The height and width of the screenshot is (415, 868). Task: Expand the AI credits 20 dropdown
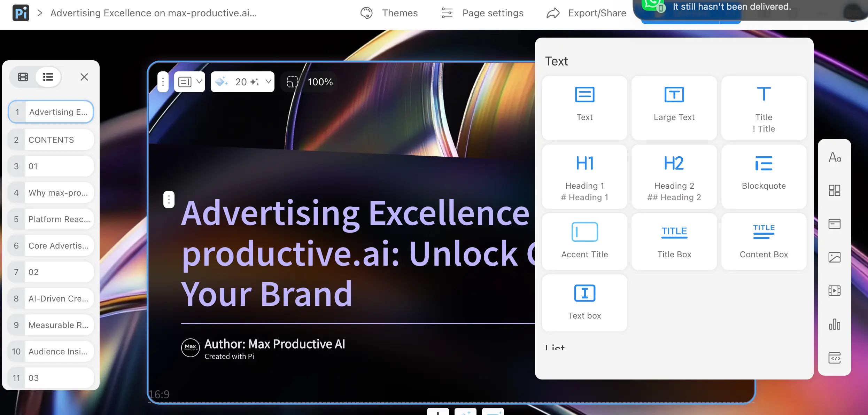point(242,82)
